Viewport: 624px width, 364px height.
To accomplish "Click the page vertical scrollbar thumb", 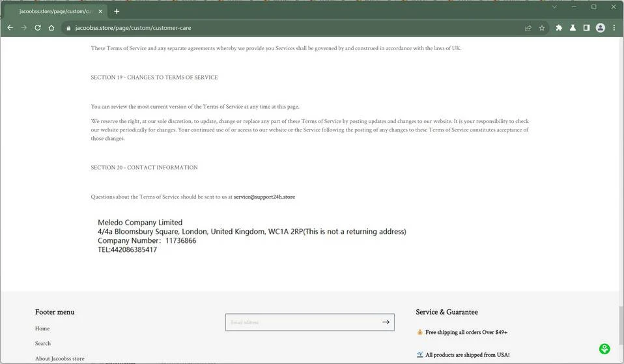I will [621, 326].
